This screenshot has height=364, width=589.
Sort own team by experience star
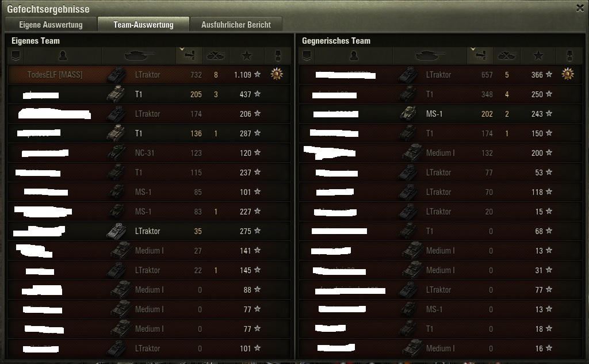[247, 56]
